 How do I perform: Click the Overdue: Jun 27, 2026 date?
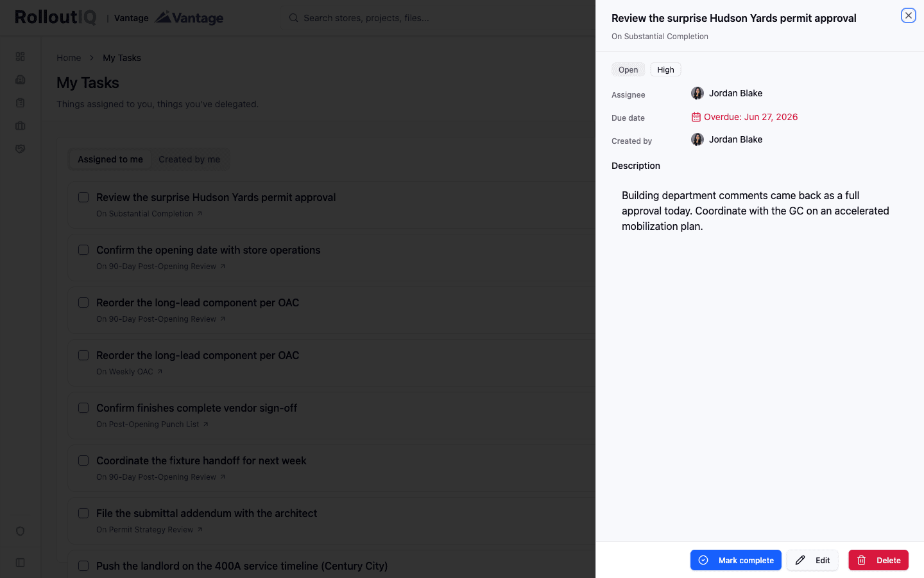pyautogui.click(x=751, y=117)
